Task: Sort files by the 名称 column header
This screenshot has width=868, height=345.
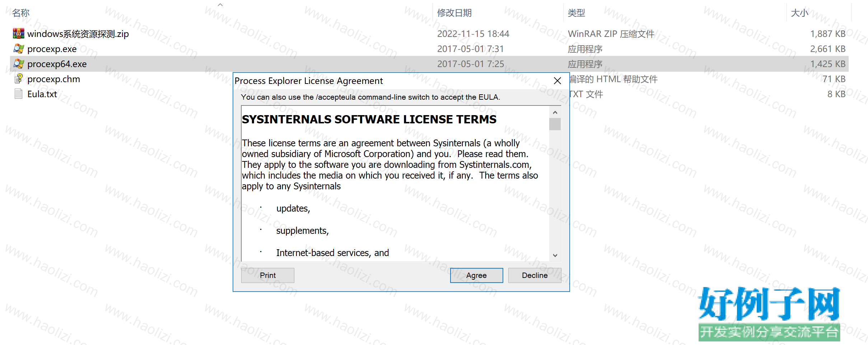Action: [21, 13]
